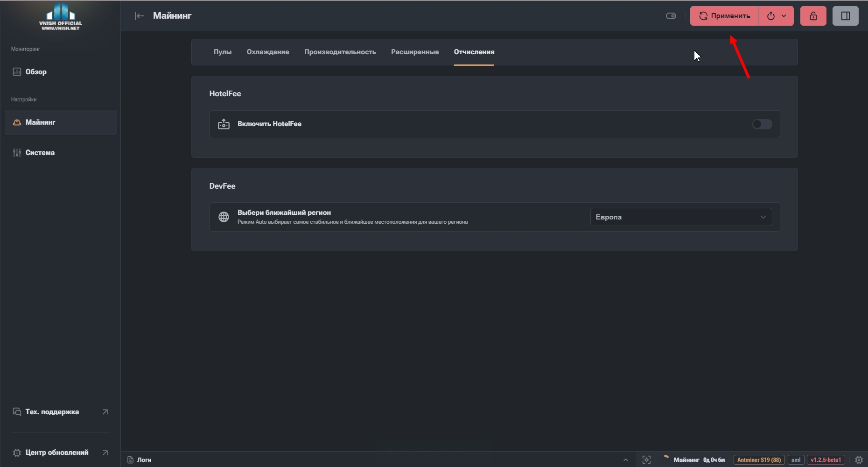Screen dimensions: 868x467
Task: Open the VNISH Official logo
Action: 61,16
